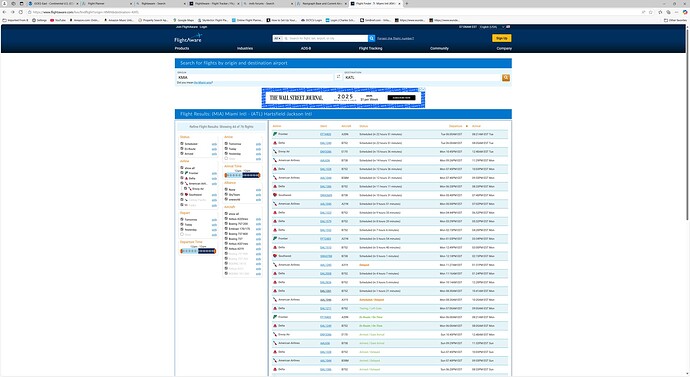This screenshot has width=690, height=377.
Task: Toggle the Scheduled status checkbox
Action: (182, 144)
